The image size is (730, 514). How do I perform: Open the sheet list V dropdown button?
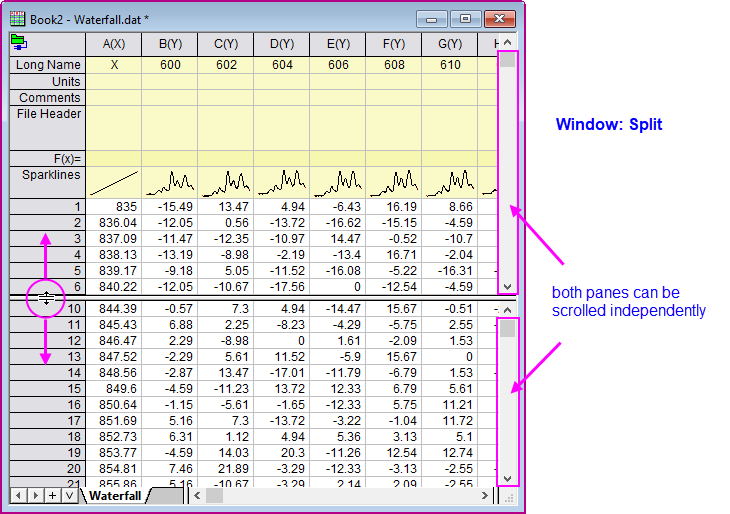(68, 495)
